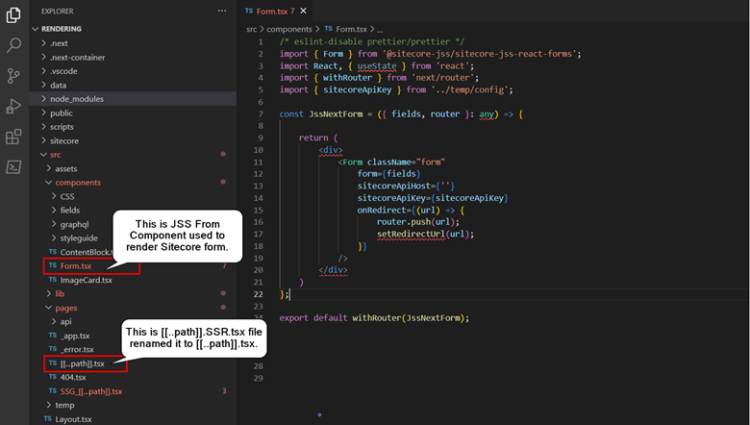Open Layout.tsx from the explorer

pyautogui.click(x=75, y=419)
